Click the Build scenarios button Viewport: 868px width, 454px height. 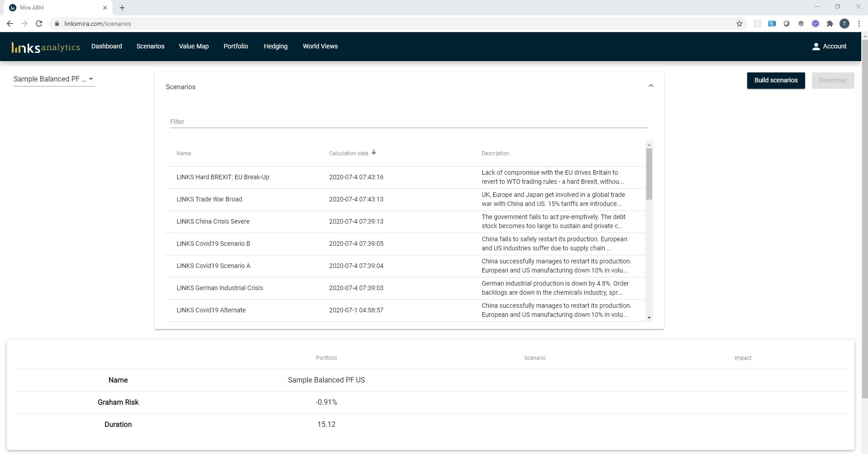pos(776,80)
